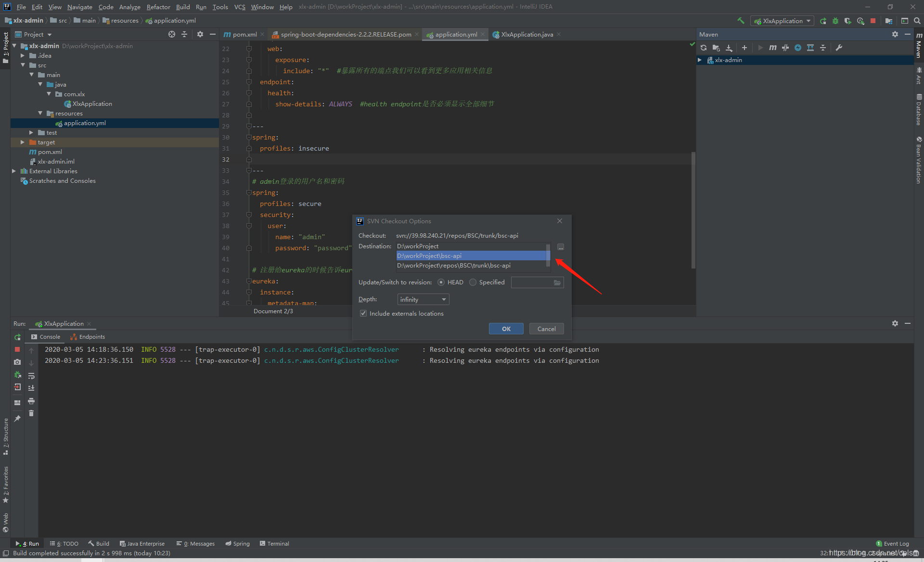Image resolution: width=924 pixels, height=562 pixels.
Task: Uncheck Include externals locations checkbox
Action: (x=363, y=313)
